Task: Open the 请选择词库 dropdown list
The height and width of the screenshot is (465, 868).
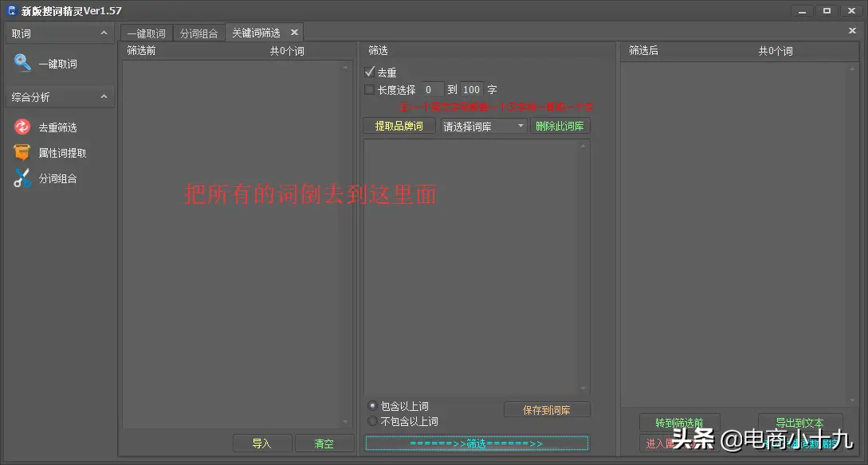Action: point(483,125)
